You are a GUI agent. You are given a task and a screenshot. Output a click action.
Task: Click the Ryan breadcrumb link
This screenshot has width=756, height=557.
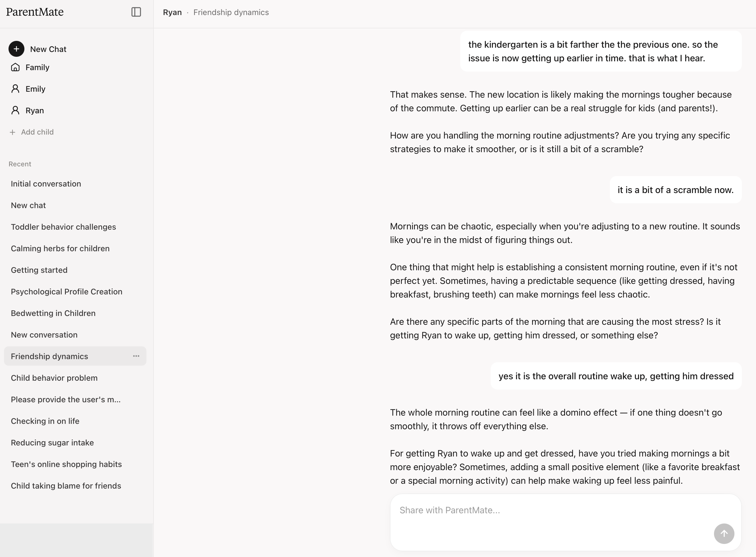coord(172,12)
